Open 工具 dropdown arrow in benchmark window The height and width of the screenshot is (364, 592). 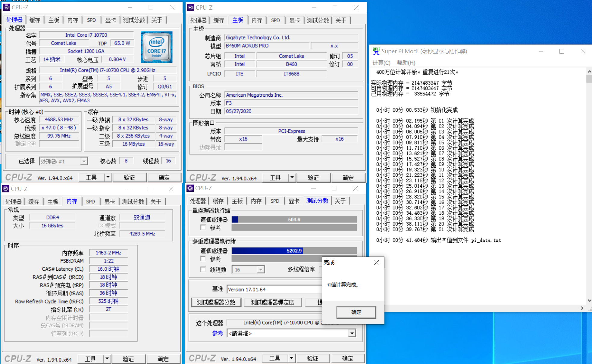(291, 358)
